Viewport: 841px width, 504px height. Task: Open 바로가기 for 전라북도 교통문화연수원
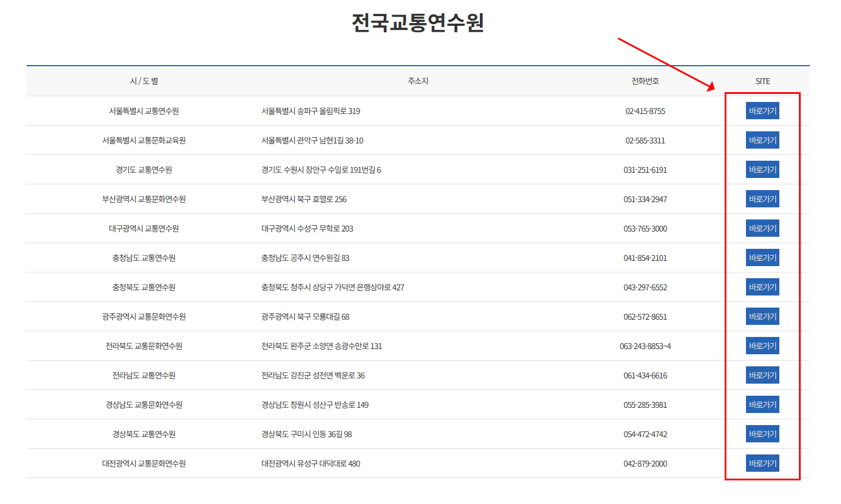click(x=762, y=346)
